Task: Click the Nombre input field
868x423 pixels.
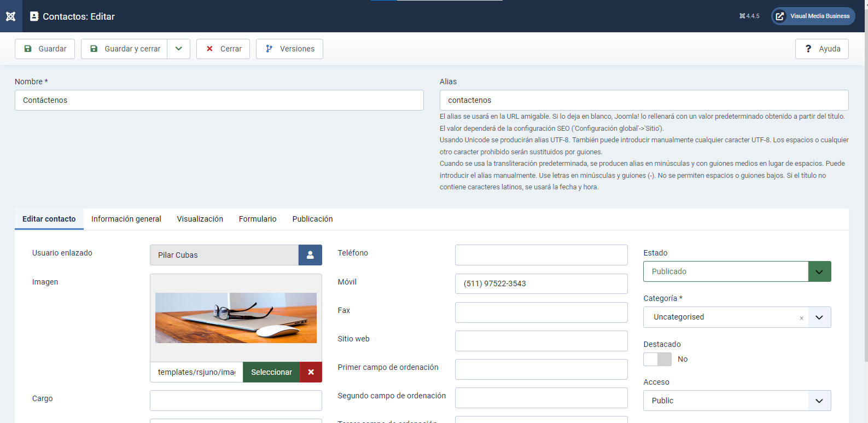Action: point(219,100)
